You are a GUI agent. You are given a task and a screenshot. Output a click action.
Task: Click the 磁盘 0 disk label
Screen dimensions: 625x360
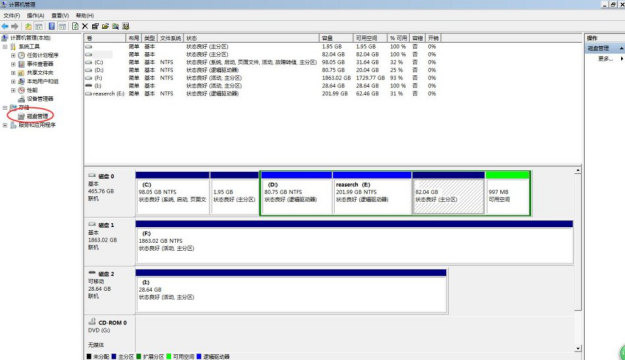point(106,176)
